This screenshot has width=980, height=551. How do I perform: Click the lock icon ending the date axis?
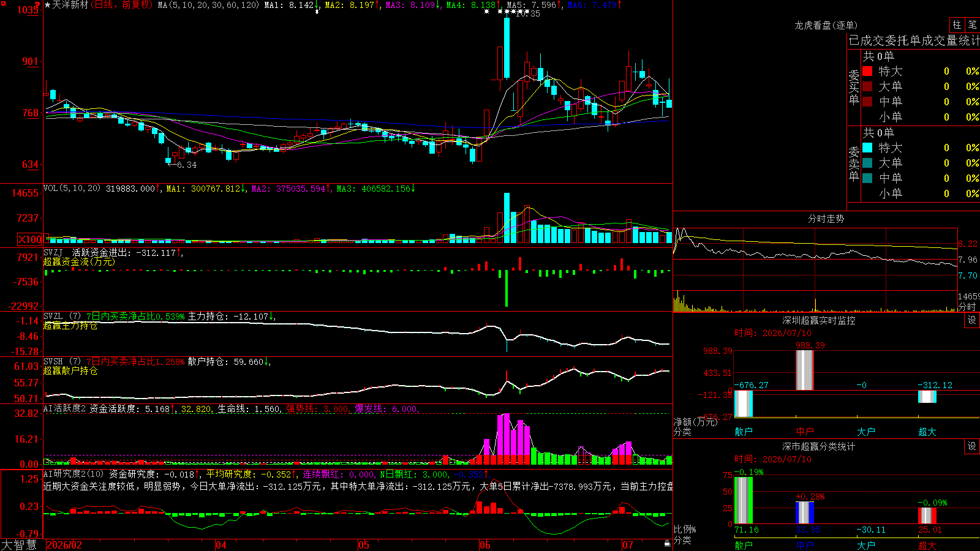(x=668, y=544)
